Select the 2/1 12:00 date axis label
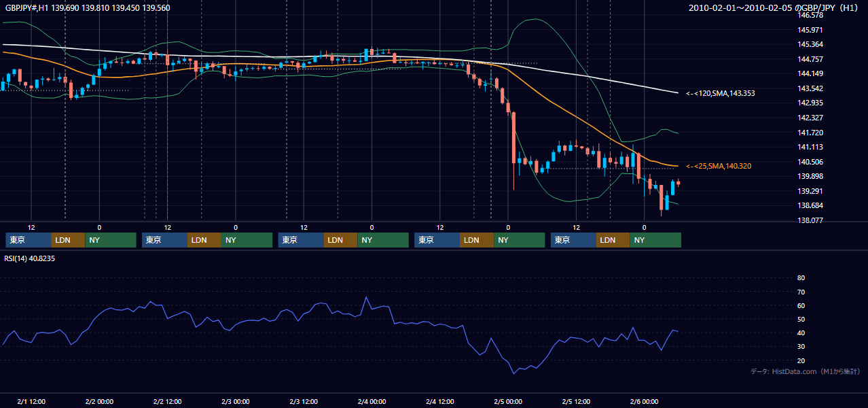The width and height of the screenshot is (868, 408). 31,401
